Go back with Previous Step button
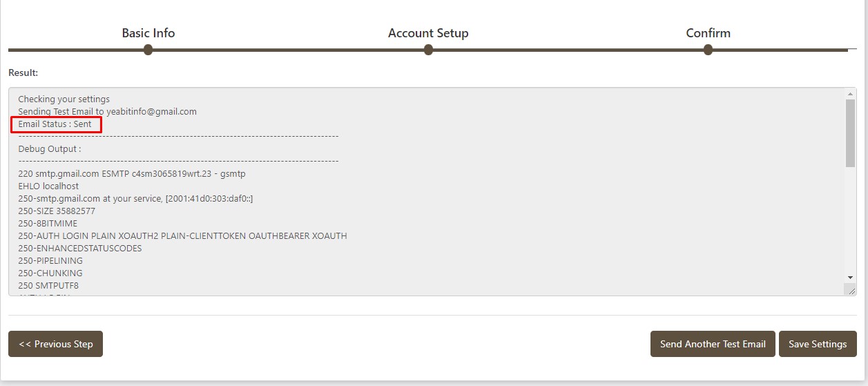 tap(55, 344)
